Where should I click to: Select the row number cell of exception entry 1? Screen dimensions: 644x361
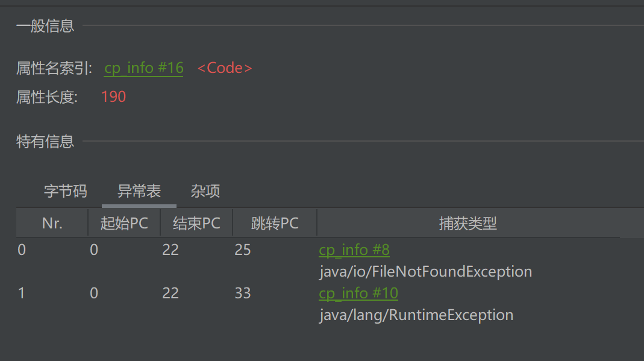tap(22, 293)
